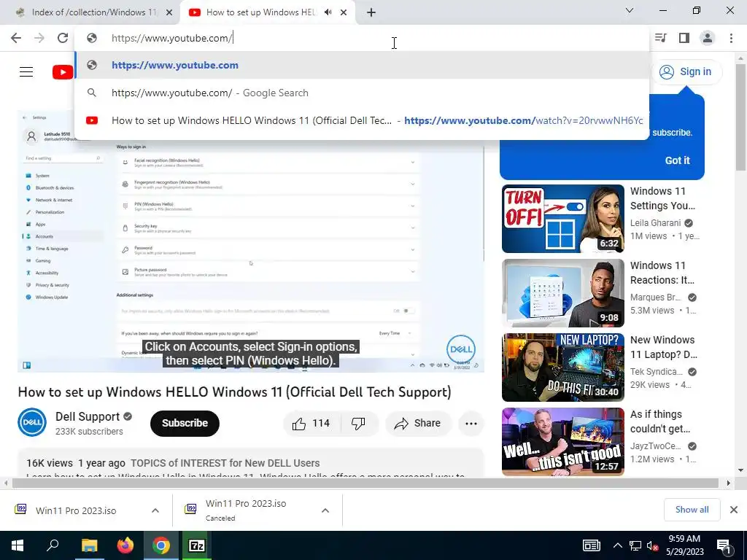Switch to Chrome in taskbar

point(161,545)
